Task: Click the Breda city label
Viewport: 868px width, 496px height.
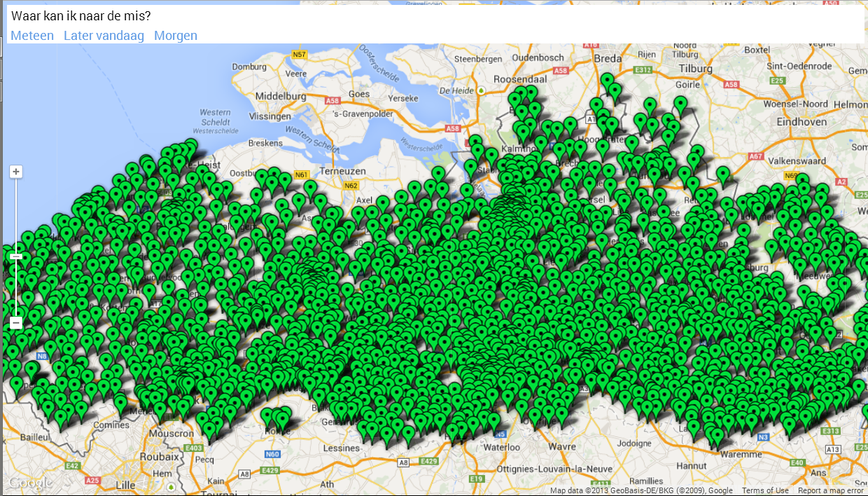Action: pos(608,59)
